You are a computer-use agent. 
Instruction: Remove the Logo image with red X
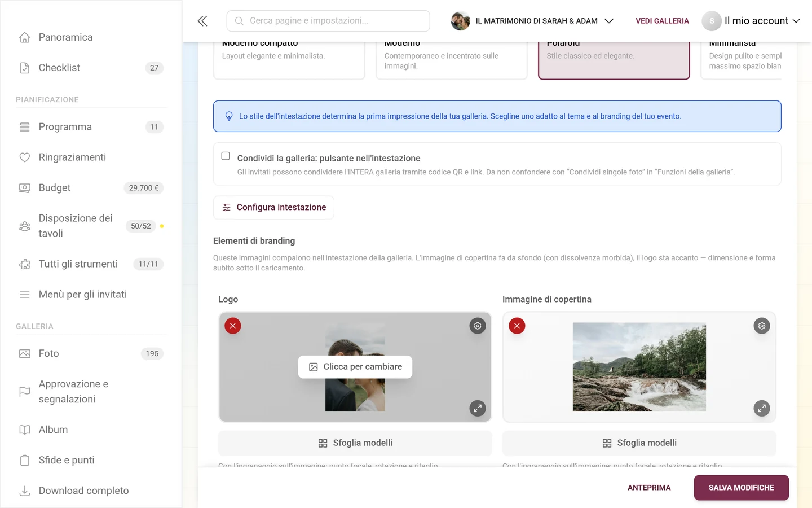[233, 326]
